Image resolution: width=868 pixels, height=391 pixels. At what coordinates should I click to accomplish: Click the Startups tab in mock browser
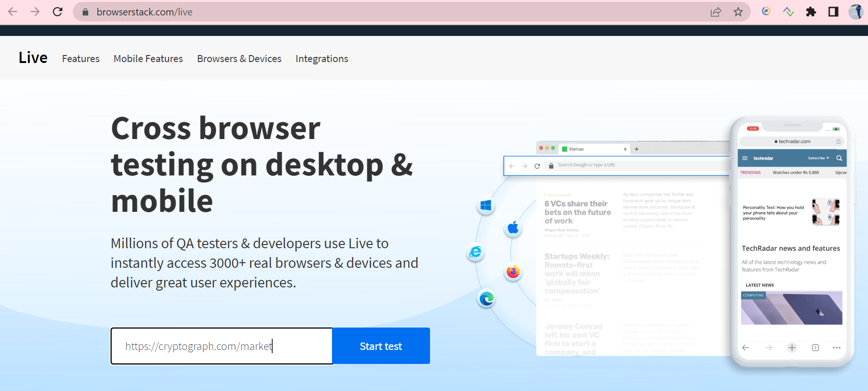[x=594, y=149]
